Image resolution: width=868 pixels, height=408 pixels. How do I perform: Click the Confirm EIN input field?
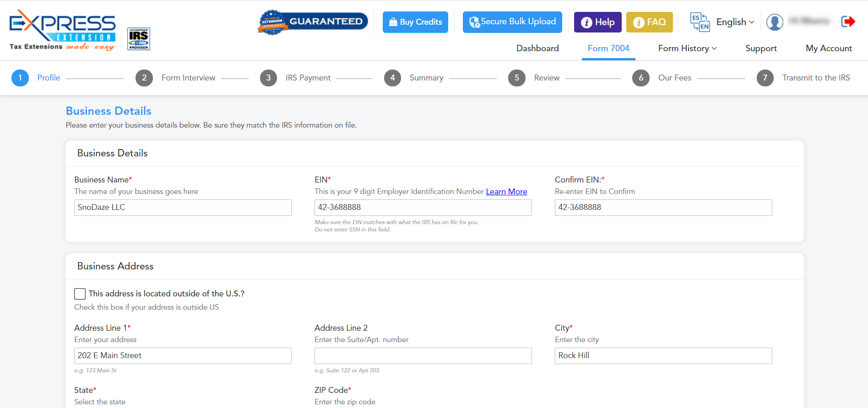pyautogui.click(x=663, y=208)
